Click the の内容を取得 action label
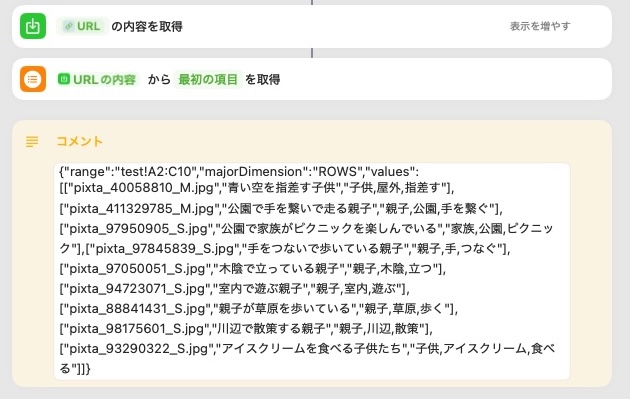The image size is (630, 399). coord(147,27)
